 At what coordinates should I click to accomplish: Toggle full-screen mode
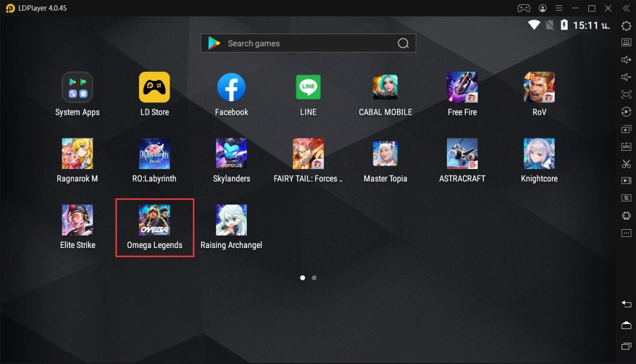626,94
